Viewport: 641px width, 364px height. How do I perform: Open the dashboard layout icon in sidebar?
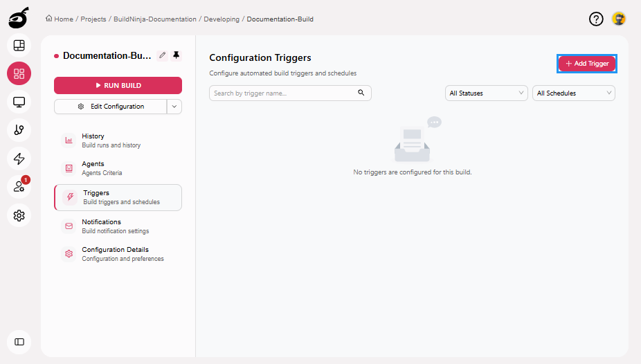click(x=19, y=46)
